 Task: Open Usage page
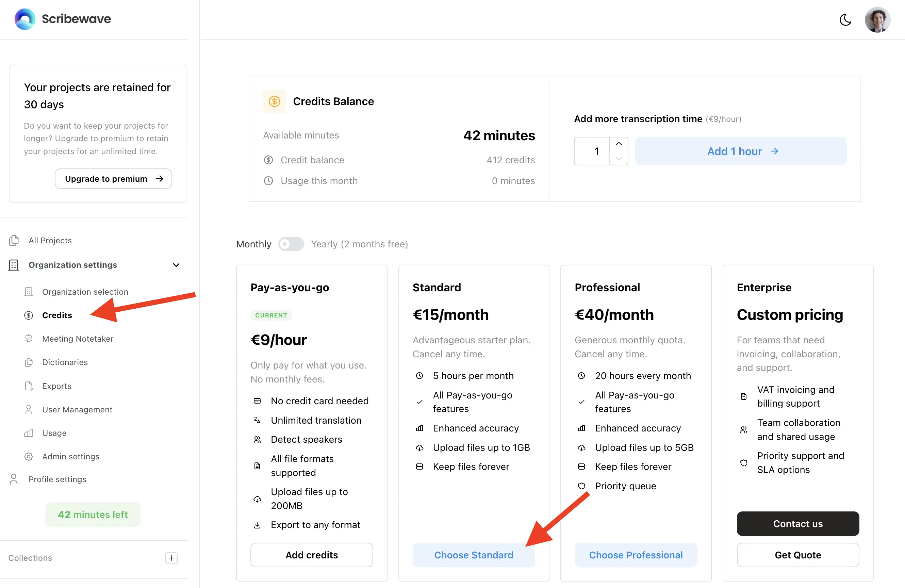(54, 433)
